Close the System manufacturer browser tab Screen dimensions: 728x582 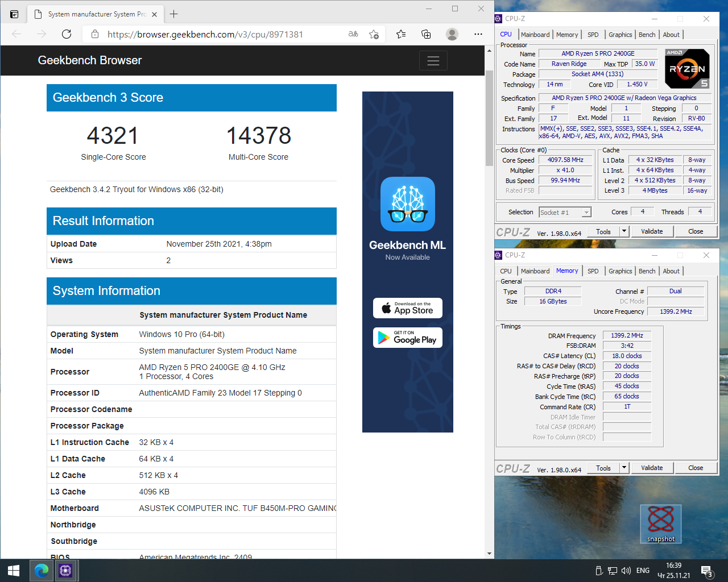coord(154,14)
